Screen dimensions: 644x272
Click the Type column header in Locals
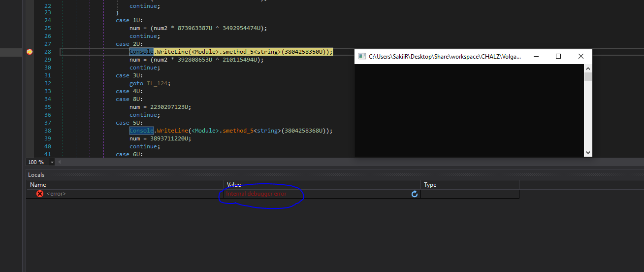click(x=430, y=185)
